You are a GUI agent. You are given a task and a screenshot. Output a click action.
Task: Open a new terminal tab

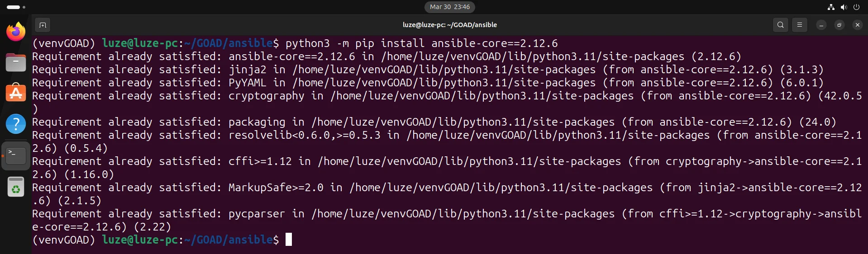(43, 25)
